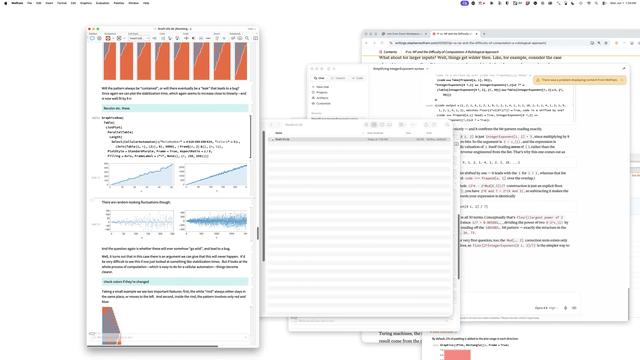Click the abort evaluation stop icon in notebook toolbar
The width and height of the screenshot is (640, 360).
tap(193, 38)
